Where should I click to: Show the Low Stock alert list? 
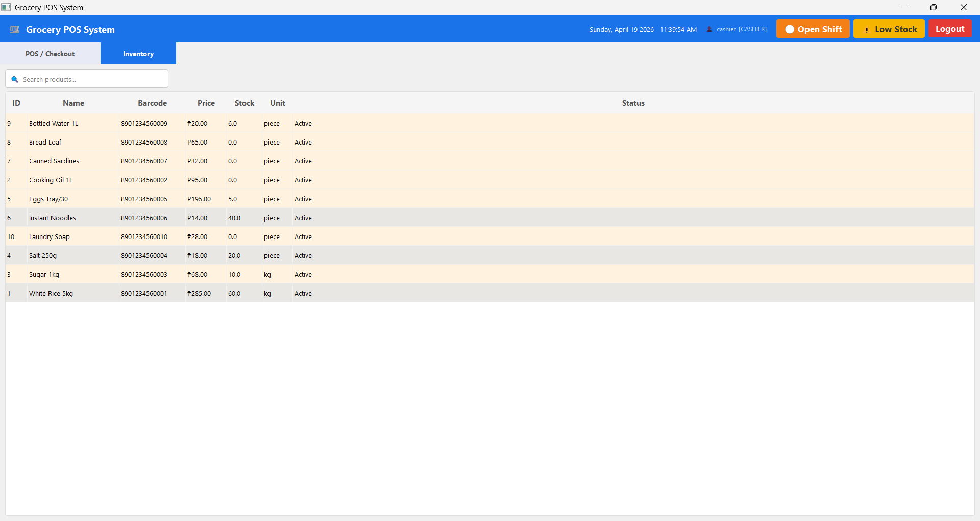tap(889, 29)
